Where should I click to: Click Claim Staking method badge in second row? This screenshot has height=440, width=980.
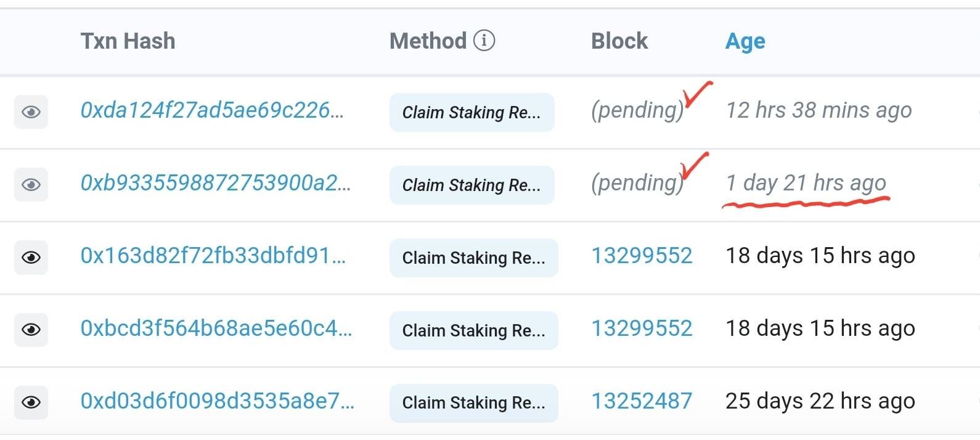pyautogui.click(x=472, y=185)
